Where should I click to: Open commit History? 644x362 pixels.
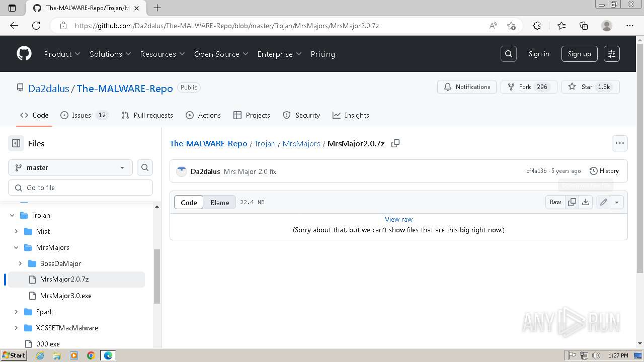(x=604, y=171)
